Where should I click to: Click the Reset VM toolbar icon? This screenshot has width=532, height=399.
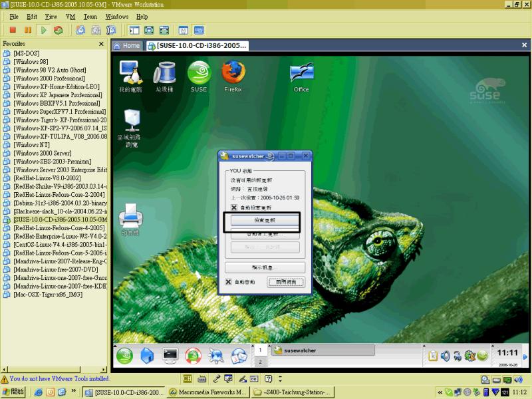(x=59, y=30)
